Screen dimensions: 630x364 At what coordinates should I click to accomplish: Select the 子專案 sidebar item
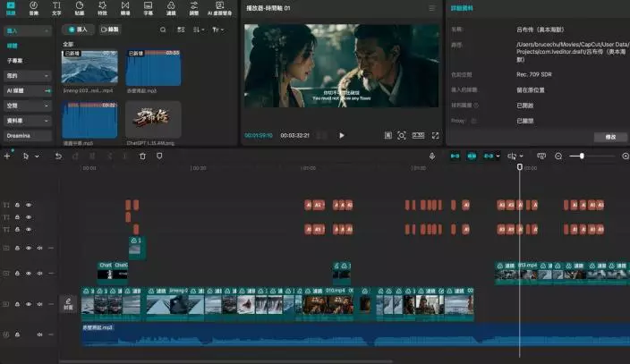[15, 61]
